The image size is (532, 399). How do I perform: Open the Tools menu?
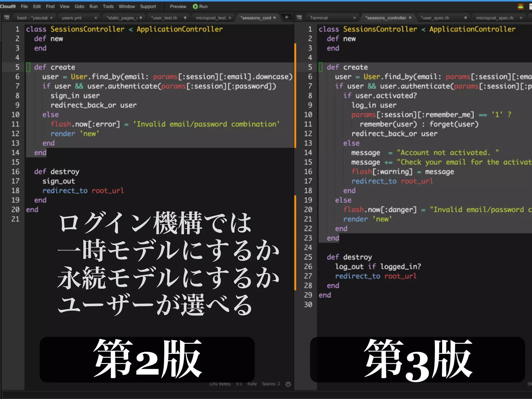point(108,6)
